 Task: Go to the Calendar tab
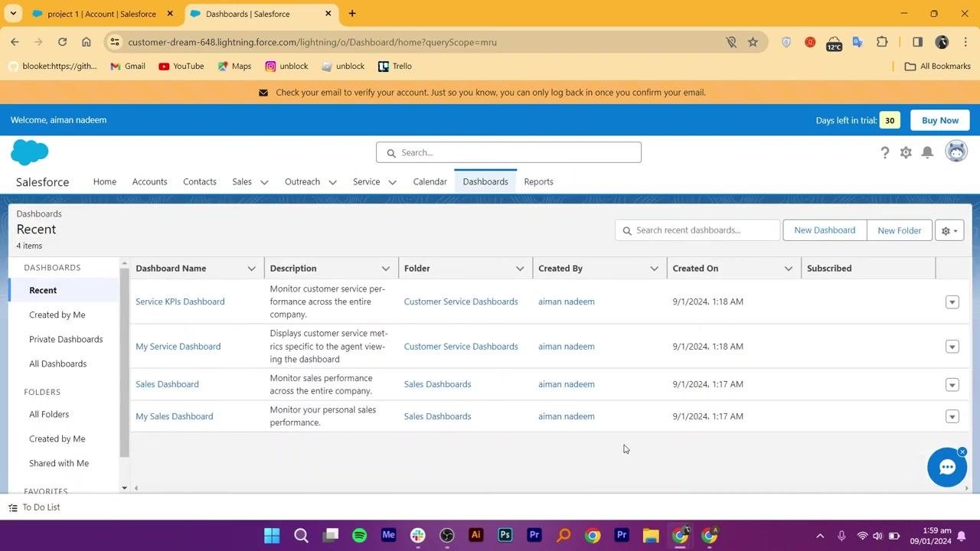click(430, 182)
